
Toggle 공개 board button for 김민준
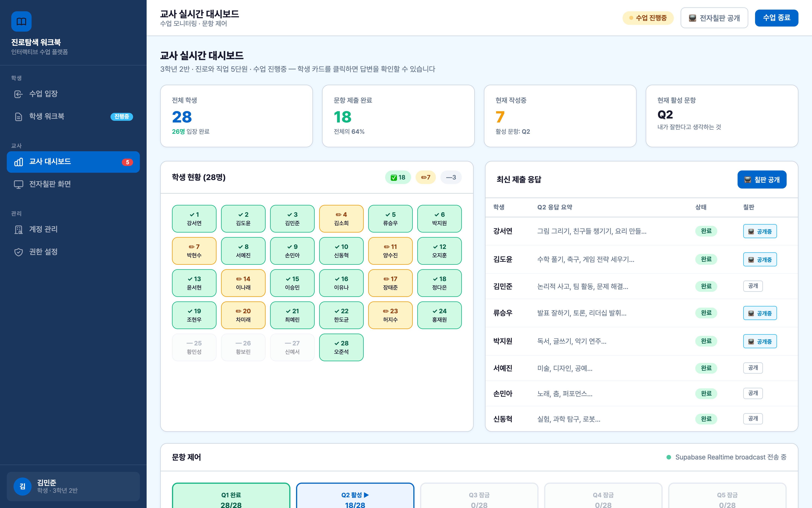pos(753,286)
